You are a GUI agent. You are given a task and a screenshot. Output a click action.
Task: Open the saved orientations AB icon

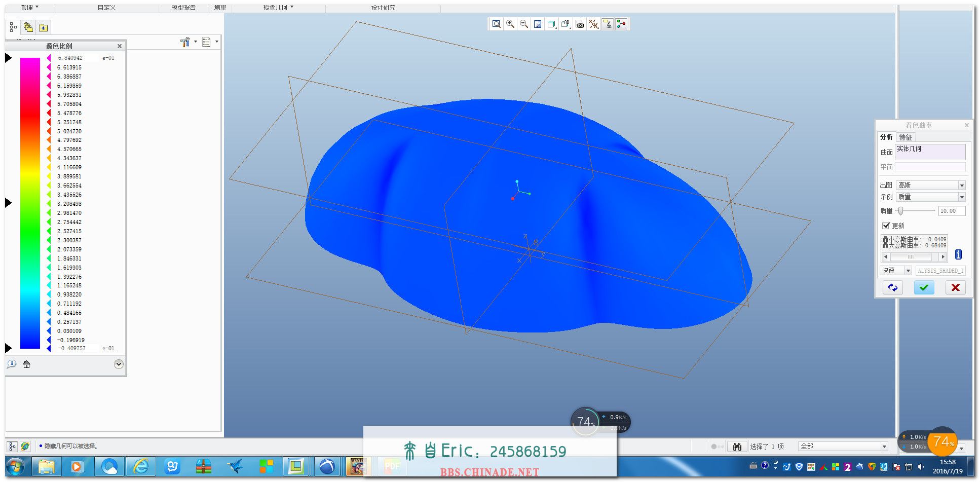coord(566,24)
